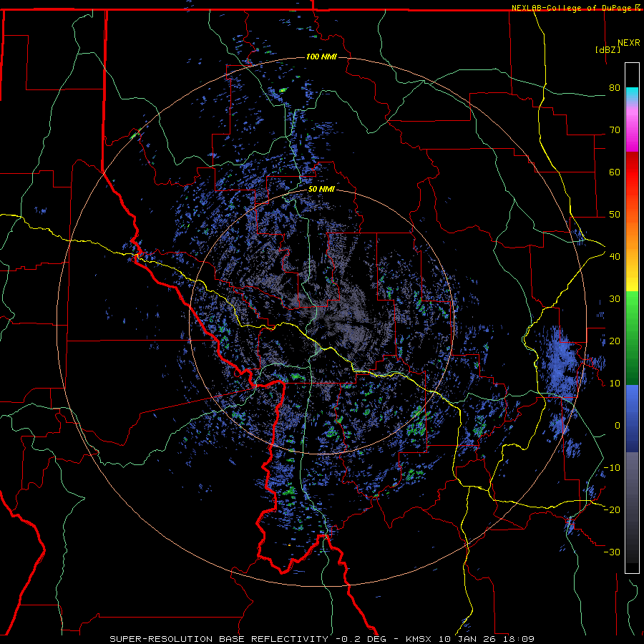Click the cyan top segment of the color bar

pyautogui.click(x=632, y=94)
